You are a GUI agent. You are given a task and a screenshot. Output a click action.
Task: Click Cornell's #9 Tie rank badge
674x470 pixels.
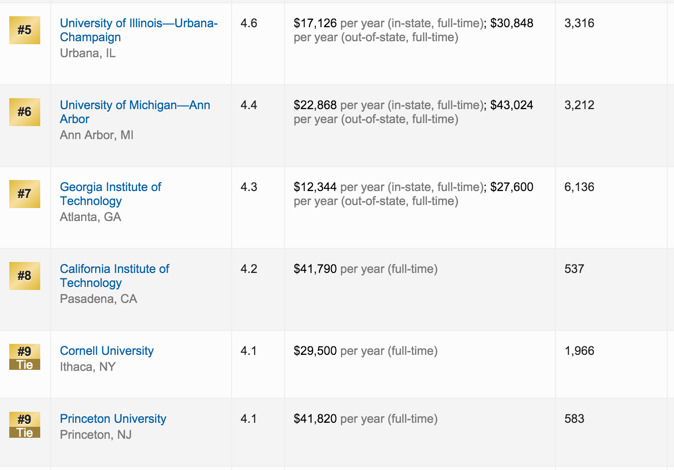coord(25,357)
